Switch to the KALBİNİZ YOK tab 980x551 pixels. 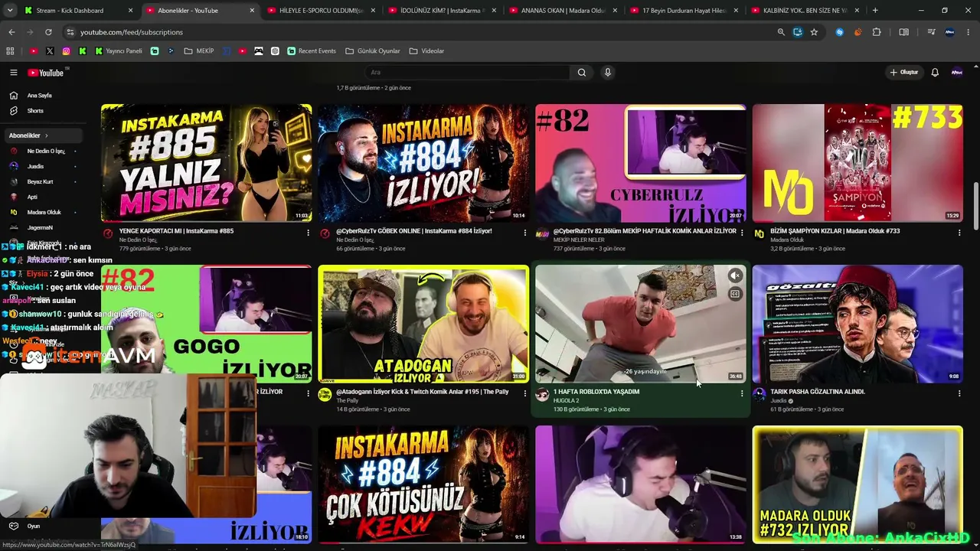click(807, 11)
